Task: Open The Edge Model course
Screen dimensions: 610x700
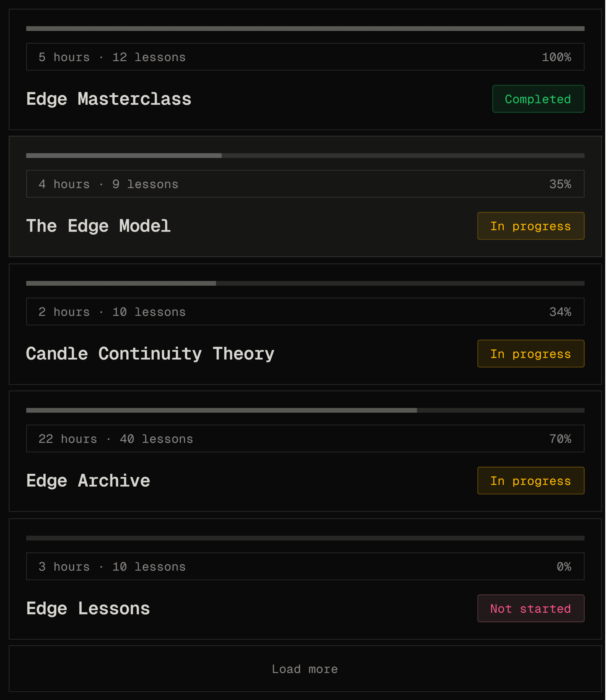Action: pos(99,228)
